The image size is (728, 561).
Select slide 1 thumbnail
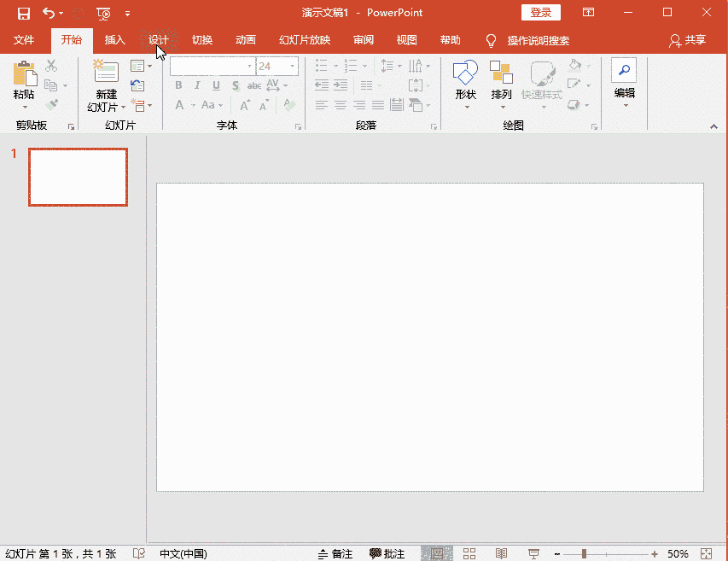(x=78, y=177)
